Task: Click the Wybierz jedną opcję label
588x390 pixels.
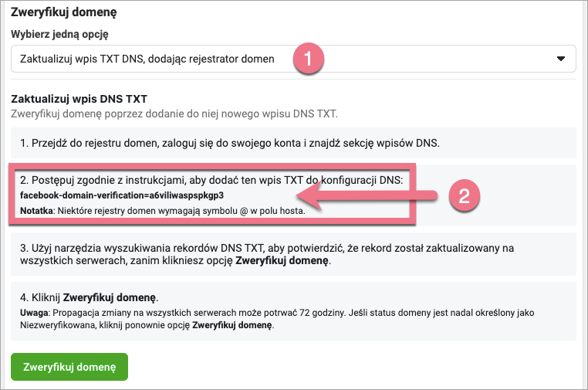Action: coord(59,36)
